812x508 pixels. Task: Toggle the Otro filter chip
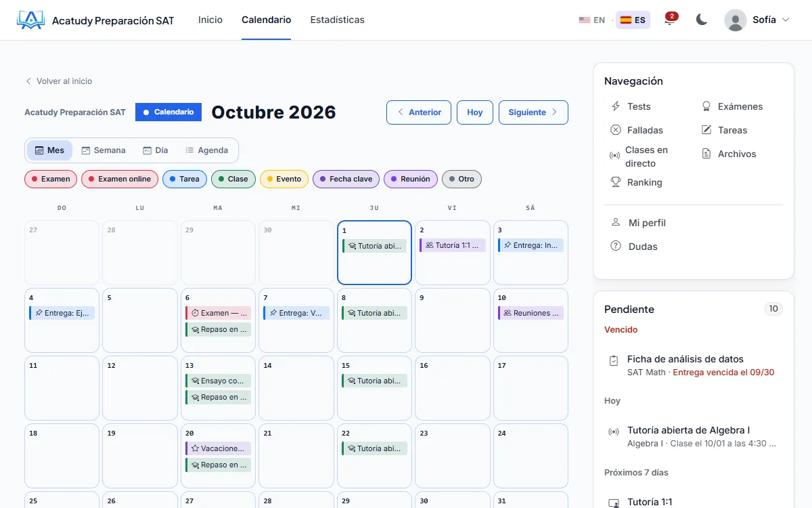461,179
